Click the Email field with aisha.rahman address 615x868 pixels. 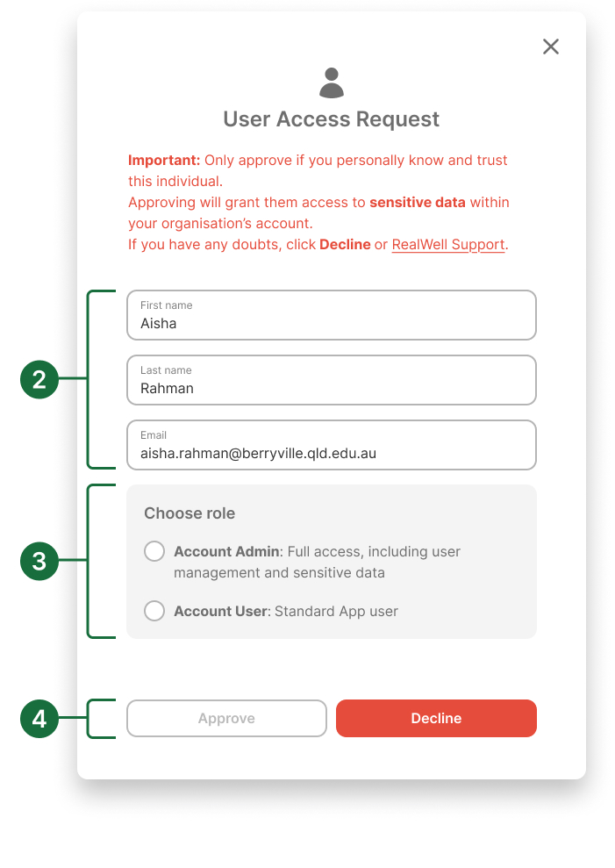click(x=331, y=445)
